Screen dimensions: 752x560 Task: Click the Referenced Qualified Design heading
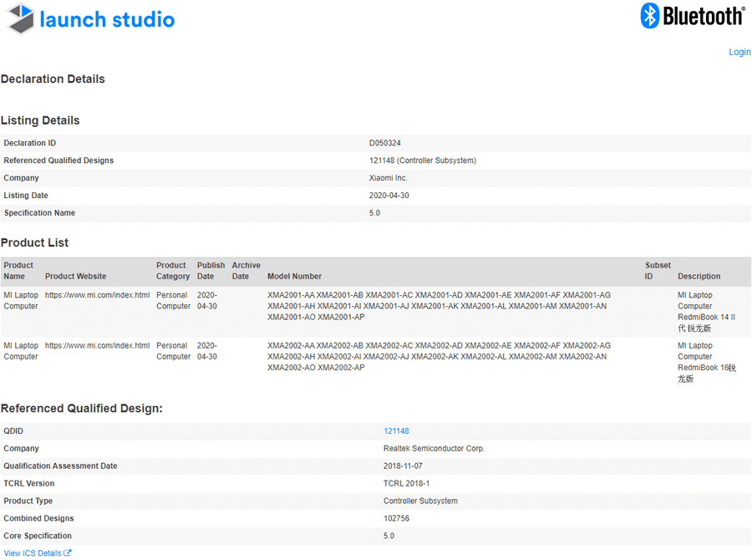tap(82, 409)
